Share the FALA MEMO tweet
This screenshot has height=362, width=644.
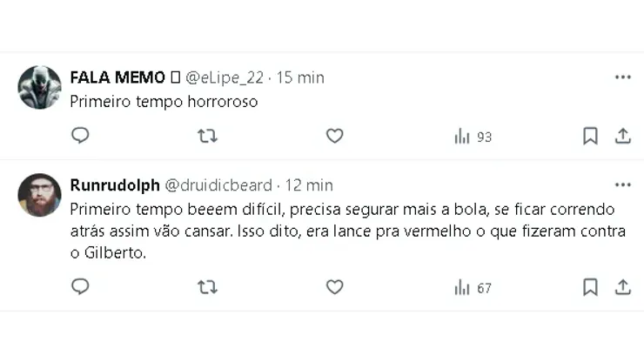click(622, 136)
